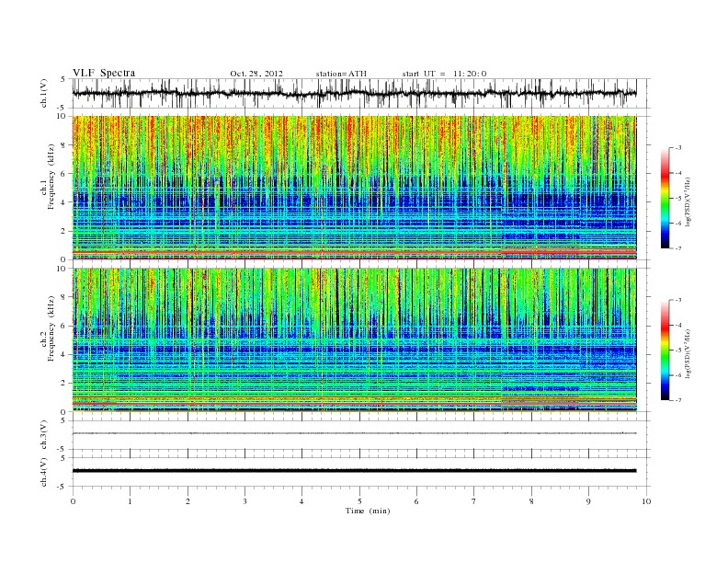Click the "3" tick on time axis
This screenshot has width=728, height=563.
(245, 501)
